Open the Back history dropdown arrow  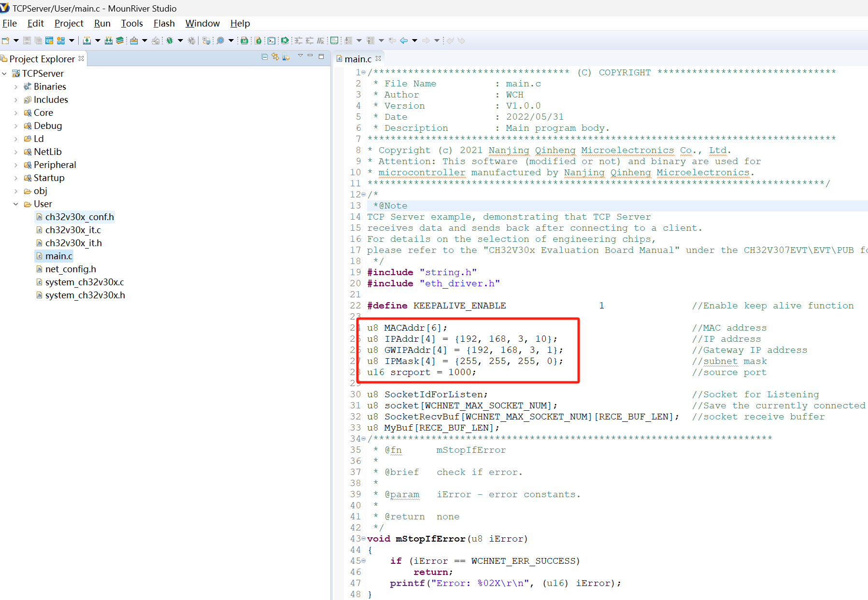click(x=414, y=41)
